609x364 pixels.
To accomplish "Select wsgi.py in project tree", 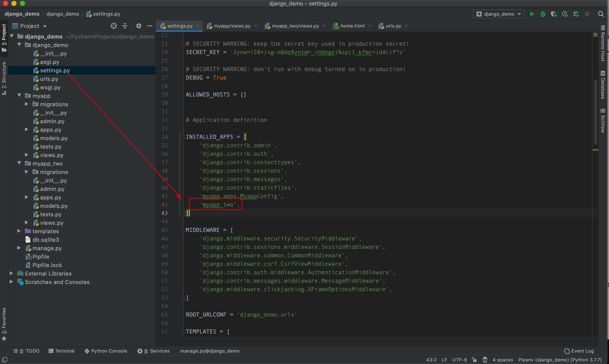I will [50, 87].
